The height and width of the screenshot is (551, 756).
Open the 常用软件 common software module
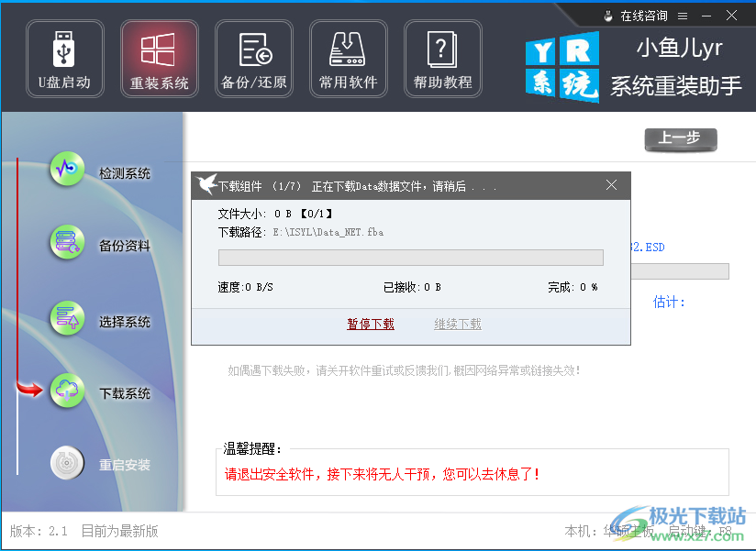(348, 58)
